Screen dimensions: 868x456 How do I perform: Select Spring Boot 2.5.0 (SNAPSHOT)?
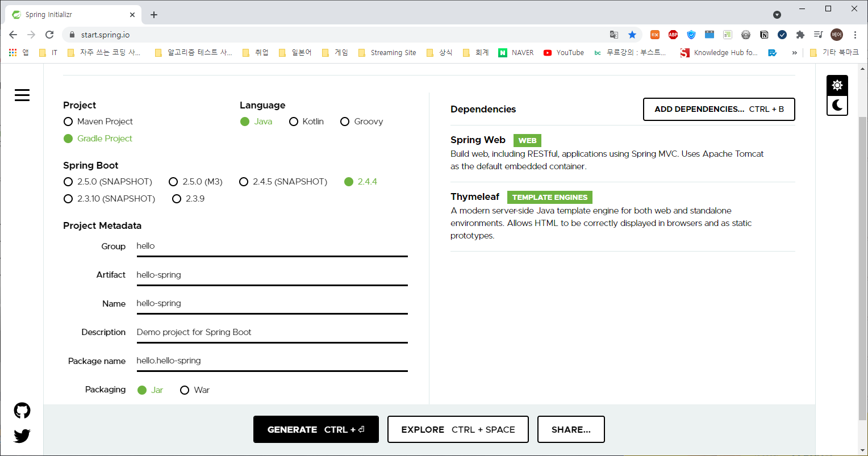(x=108, y=182)
